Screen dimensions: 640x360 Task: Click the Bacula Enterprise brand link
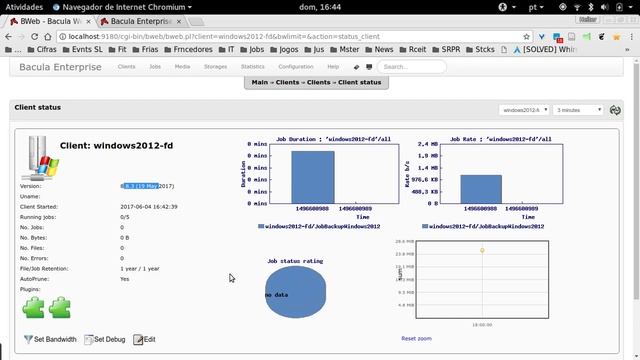click(x=60, y=67)
